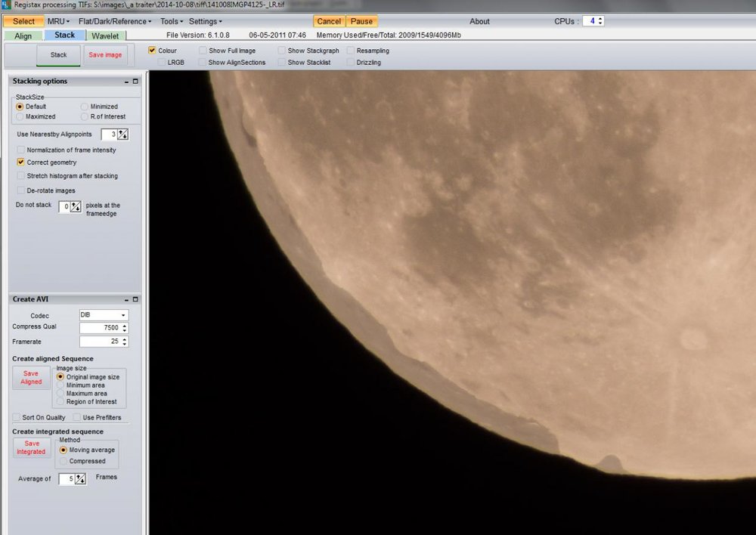Open the Codec dropdown
Screen dimensions: 756x535
coord(125,315)
